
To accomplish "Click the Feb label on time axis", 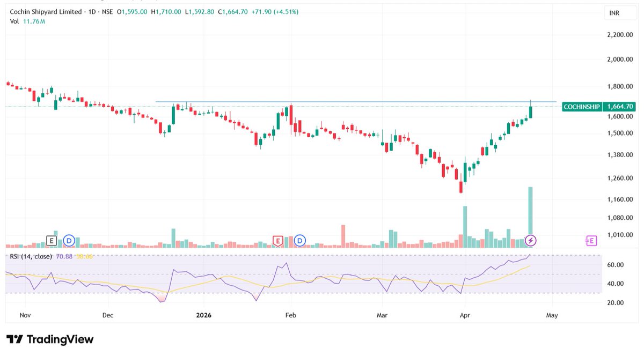I will [290, 316].
